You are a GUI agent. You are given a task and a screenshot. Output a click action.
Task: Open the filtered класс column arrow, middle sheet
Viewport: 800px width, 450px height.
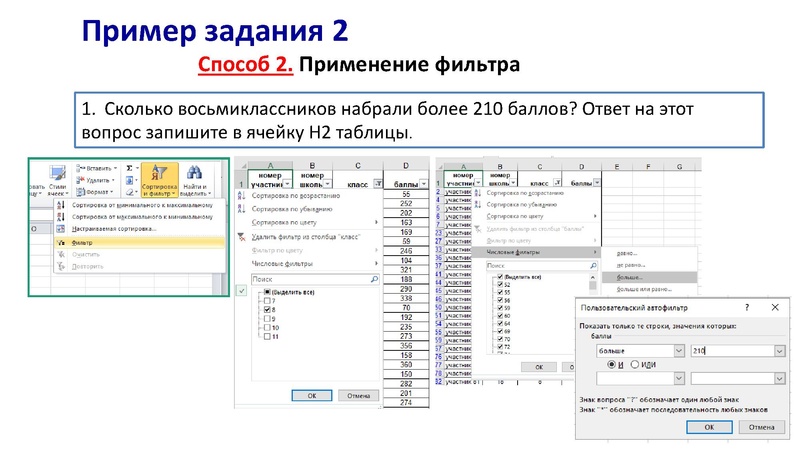tap(378, 184)
